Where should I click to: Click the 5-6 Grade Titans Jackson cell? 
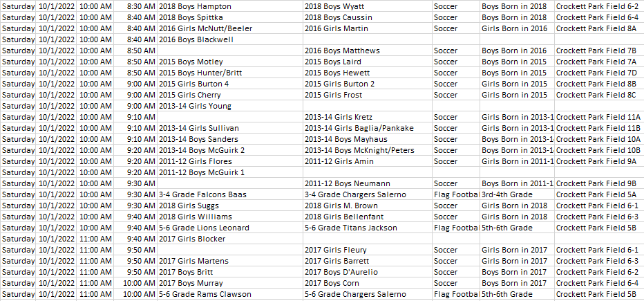click(350, 228)
